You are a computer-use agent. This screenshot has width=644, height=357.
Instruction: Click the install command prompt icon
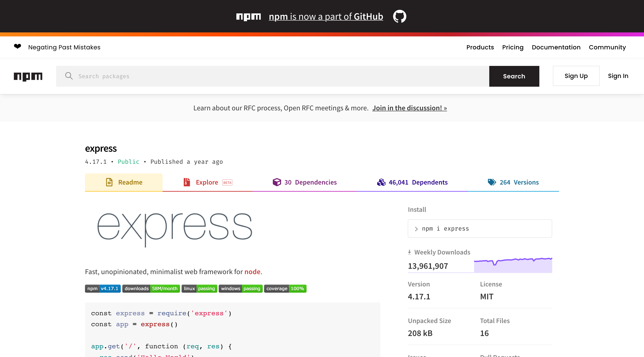click(x=416, y=229)
